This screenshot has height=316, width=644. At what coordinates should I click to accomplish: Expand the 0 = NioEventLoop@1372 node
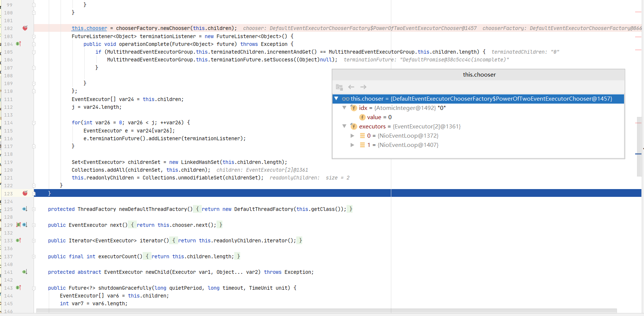(x=352, y=136)
